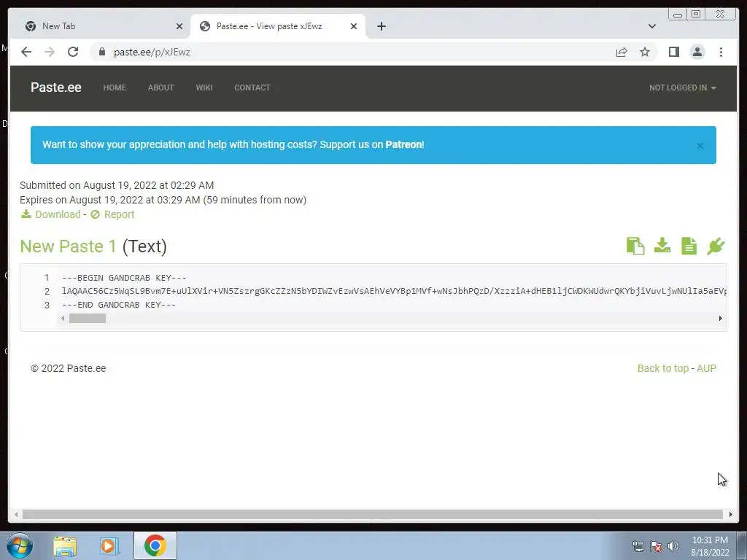Click the Download link below dates
747x560 pixels.
[50, 214]
